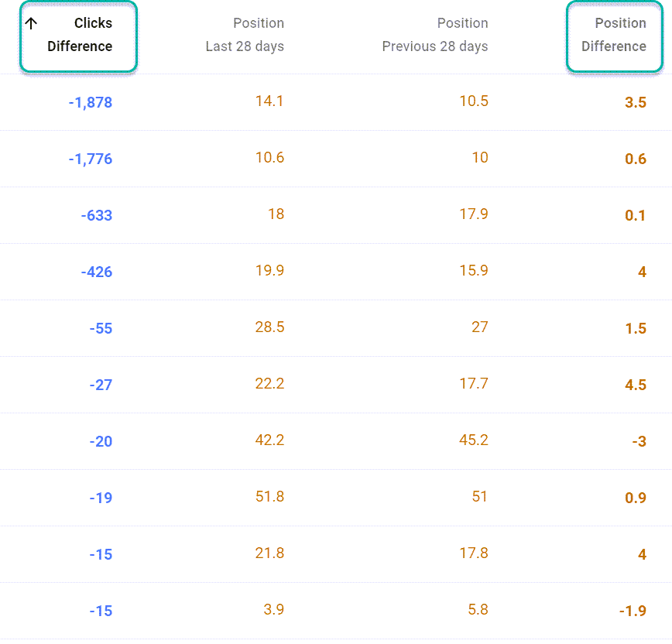Select the 3.5 position difference value

click(x=636, y=102)
